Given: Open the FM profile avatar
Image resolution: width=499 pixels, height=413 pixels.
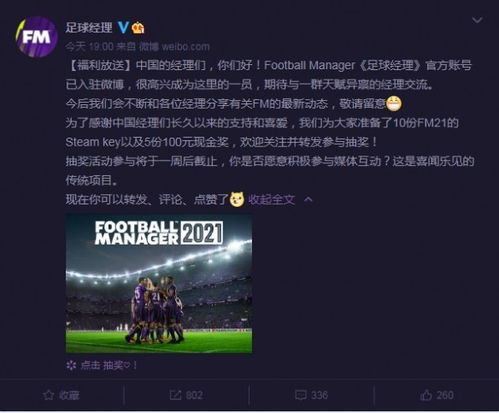Looking at the screenshot, I should click(x=36, y=37).
